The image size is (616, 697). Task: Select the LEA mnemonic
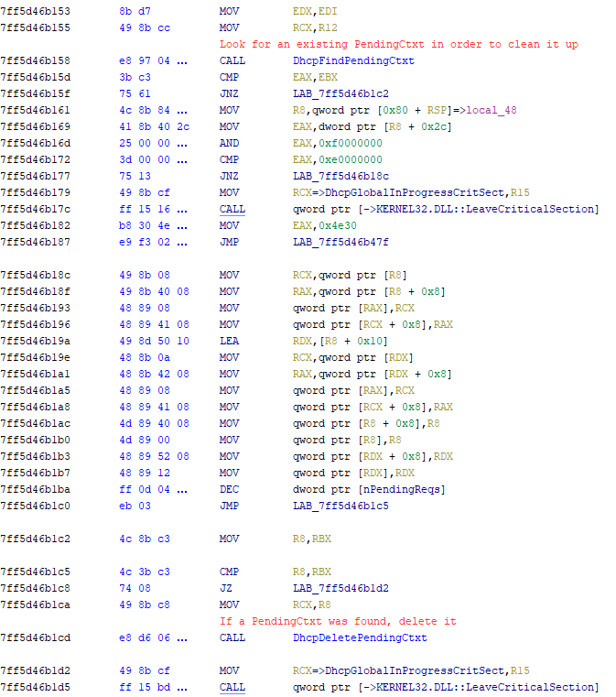(229, 341)
